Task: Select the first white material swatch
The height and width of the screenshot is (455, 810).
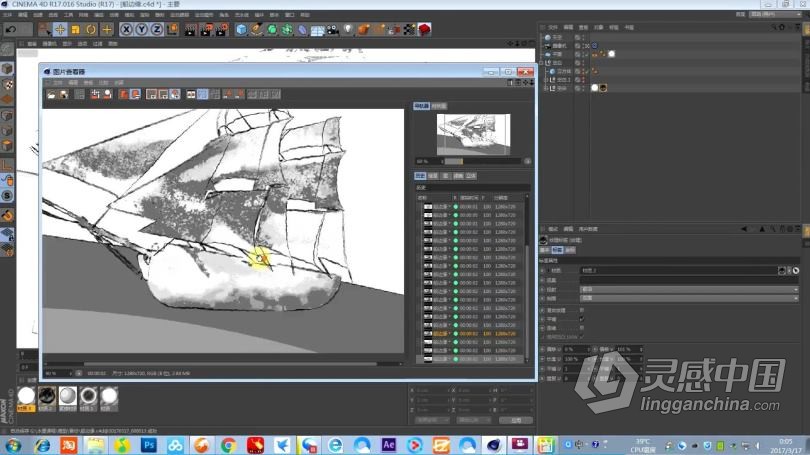Action: point(26,397)
